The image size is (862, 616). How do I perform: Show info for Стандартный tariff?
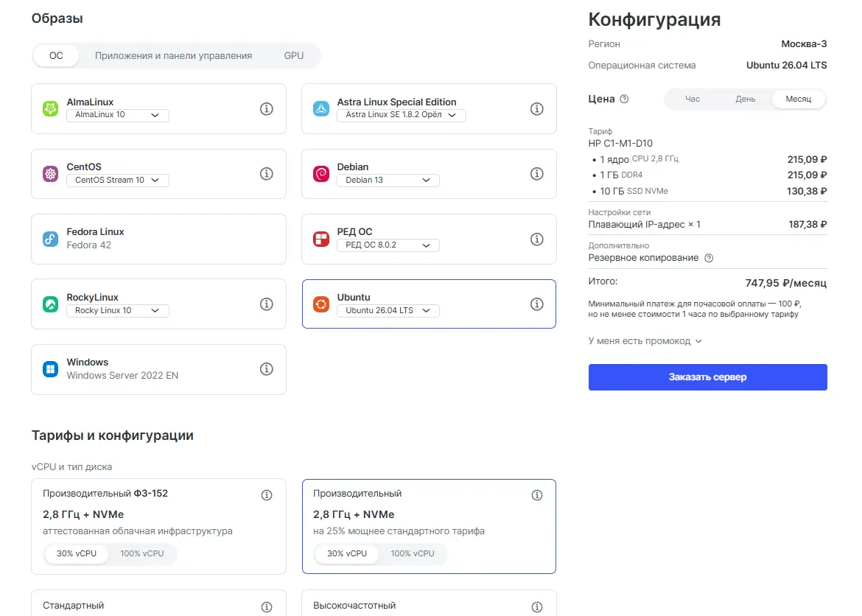point(267,606)
